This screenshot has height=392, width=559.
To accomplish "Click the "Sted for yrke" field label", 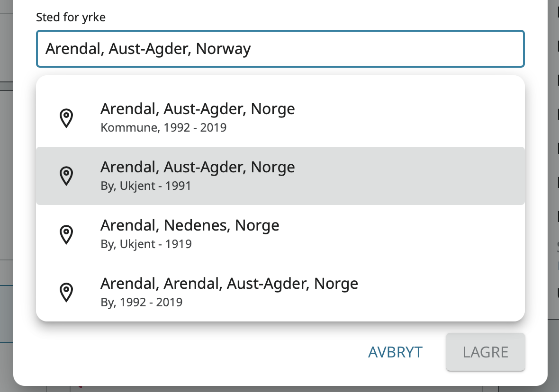I will pyautogui.click(x=71, y=18).
